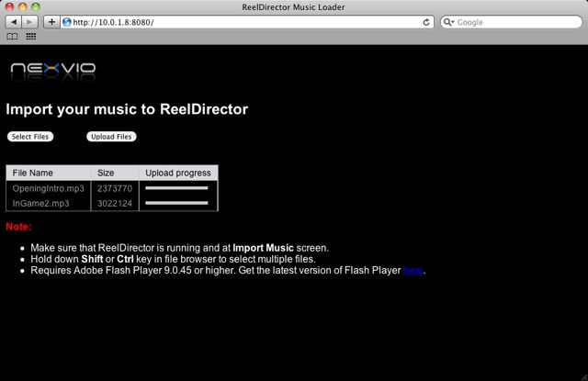This screenshot has width=588, height=381.
Task: Click the Upload Files button
Action: (111, 137)
